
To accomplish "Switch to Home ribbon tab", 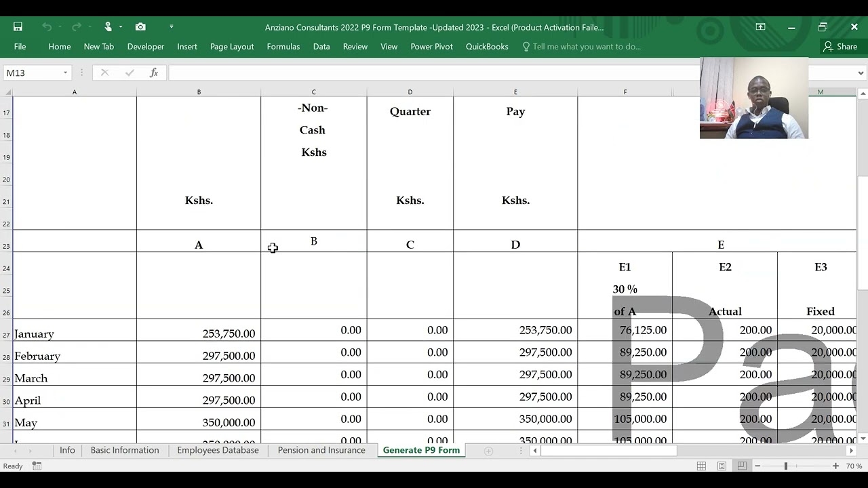I will click(60, 46).
